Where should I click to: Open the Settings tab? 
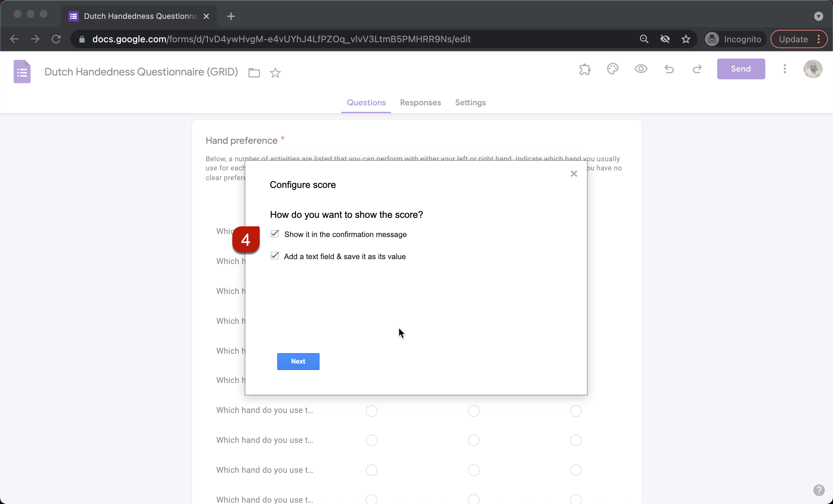point(470,103)
